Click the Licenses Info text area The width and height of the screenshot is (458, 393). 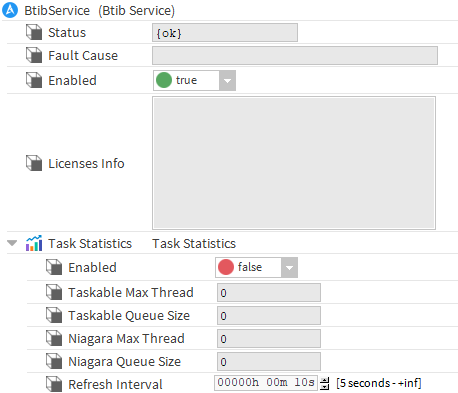point(294,163)
